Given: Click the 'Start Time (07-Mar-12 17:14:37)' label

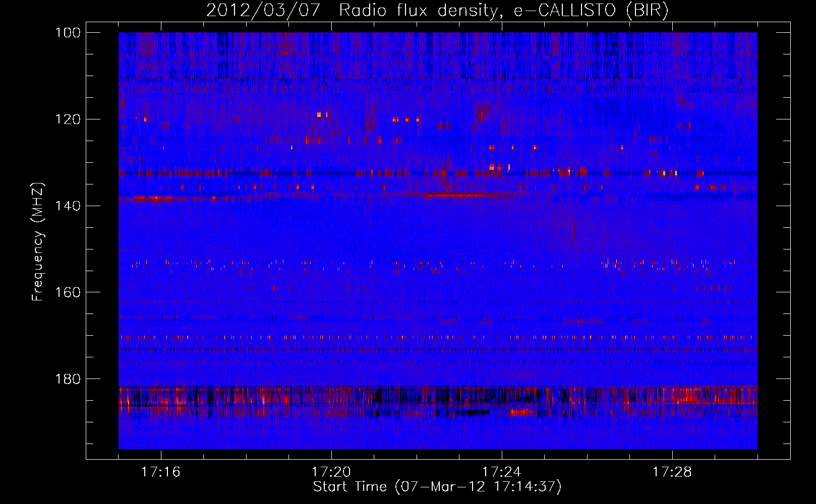Looking at the screenshot, I should (x=437, y=487).
